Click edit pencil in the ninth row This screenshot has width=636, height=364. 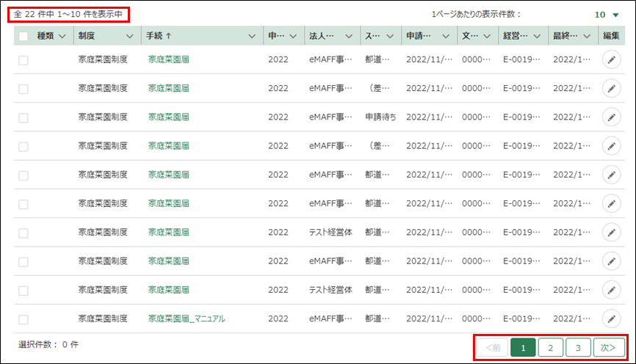611,289
